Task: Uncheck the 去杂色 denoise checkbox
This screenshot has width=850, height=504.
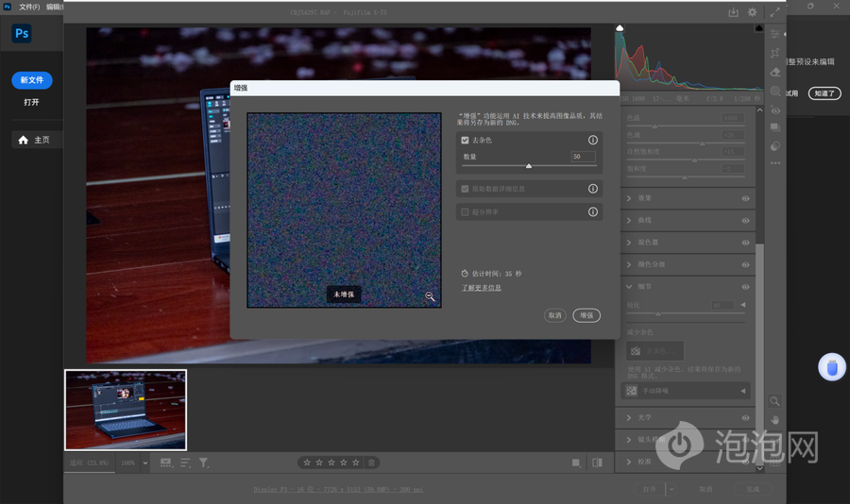Action: (465, 140)
